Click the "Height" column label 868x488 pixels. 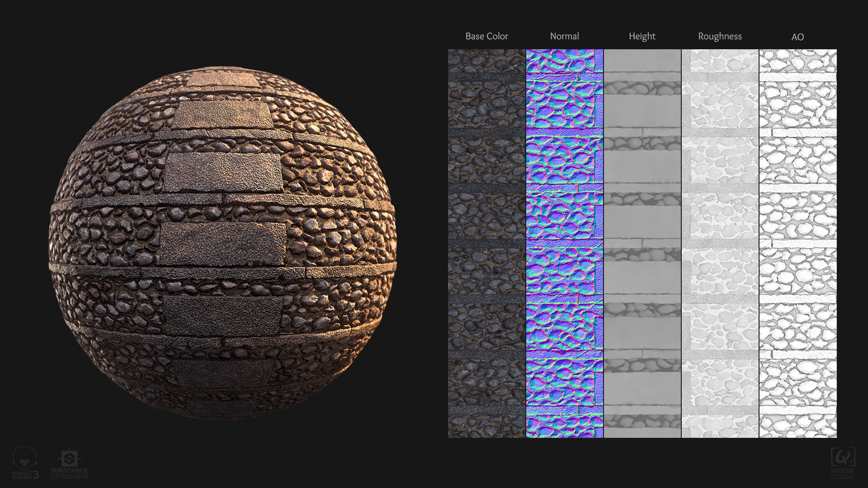(642, 36)
